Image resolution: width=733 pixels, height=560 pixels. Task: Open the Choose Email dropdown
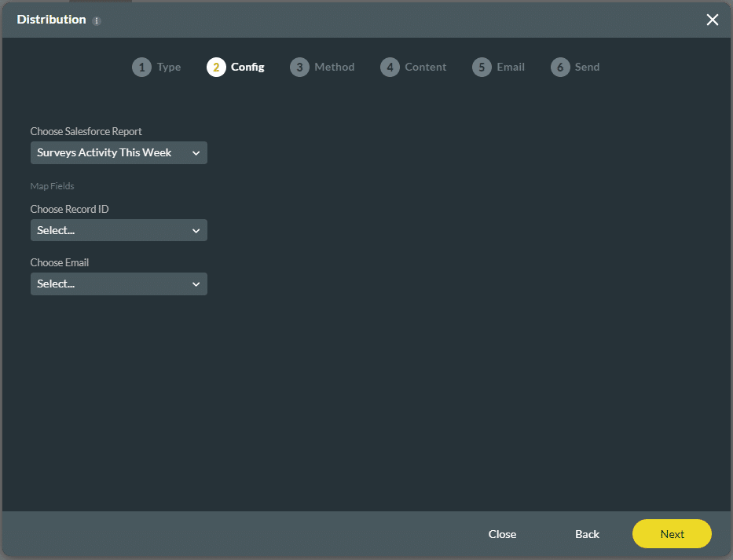[119, 284]
